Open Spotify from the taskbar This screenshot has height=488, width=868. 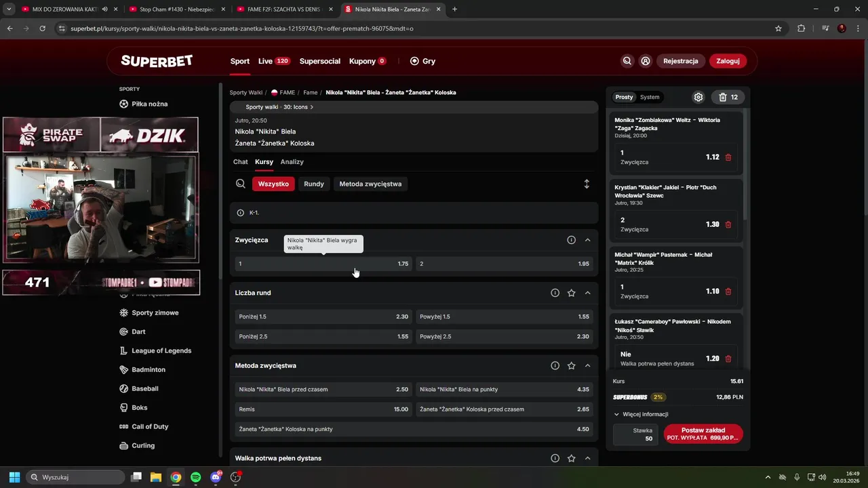(196, 477)
